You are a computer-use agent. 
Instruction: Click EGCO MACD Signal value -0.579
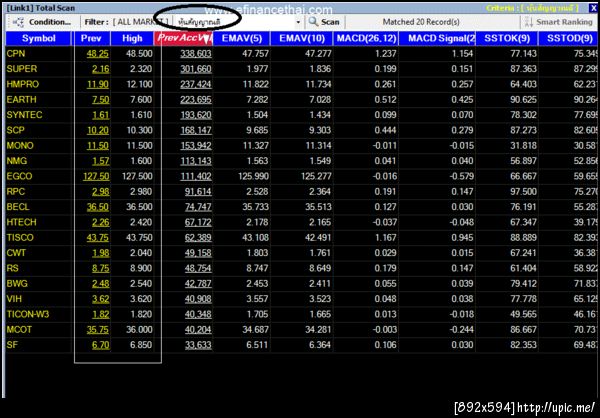(461, 176)
